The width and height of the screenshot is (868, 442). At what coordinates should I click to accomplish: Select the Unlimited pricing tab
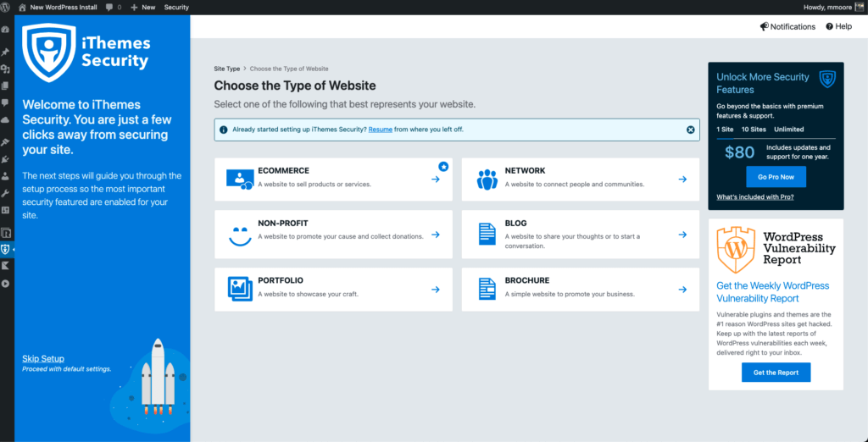pos(789,130)
